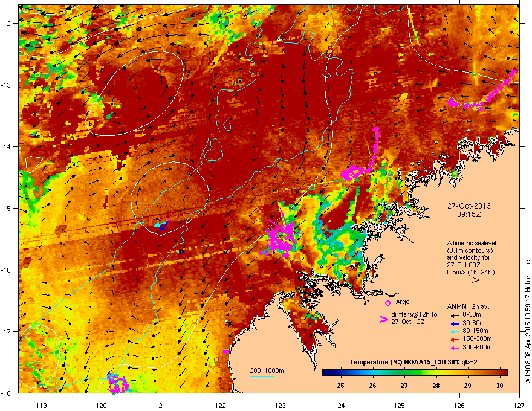Click the 'ANMN 12h av.' legend heading
Screen dimensions: 532x411
point(468,307)
